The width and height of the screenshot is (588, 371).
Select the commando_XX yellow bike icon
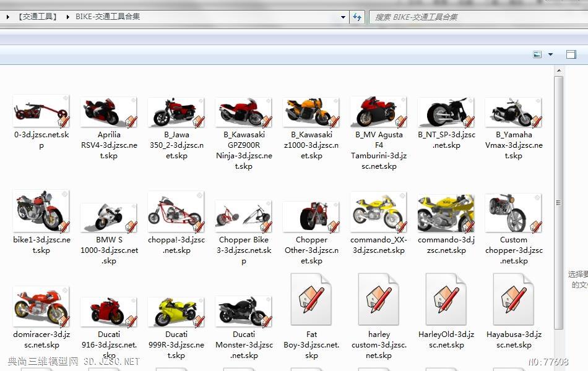point(379,212)
